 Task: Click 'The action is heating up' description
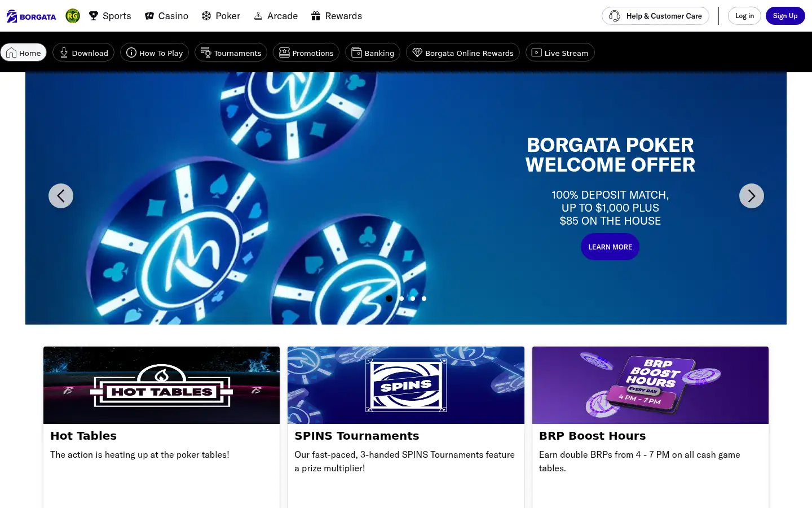pyautogui.click(x=140, y=454)
